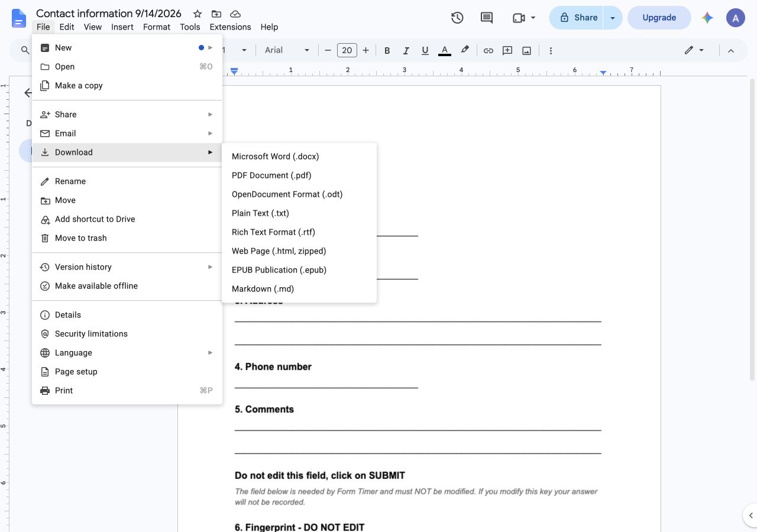The image size is (757, 532).
Task: Select Plain Text (.txt) download option
Action: coord(299,213)
